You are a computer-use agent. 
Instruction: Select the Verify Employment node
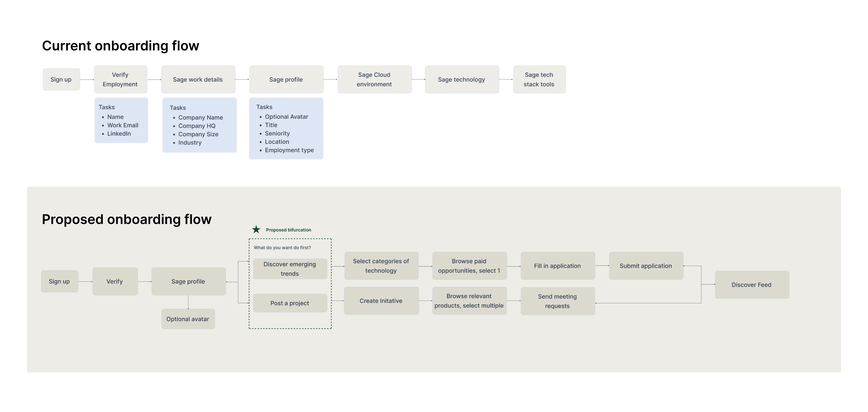pos(120,79)
